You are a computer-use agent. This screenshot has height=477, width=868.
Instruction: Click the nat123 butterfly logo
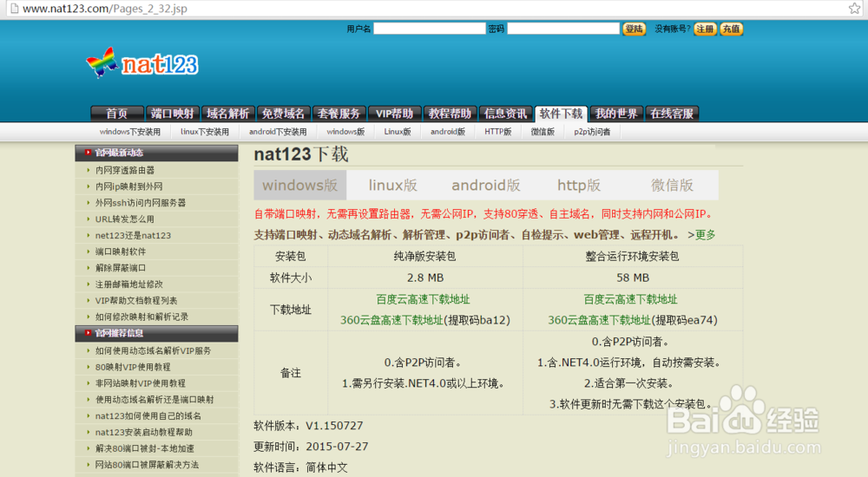point(142,62)
